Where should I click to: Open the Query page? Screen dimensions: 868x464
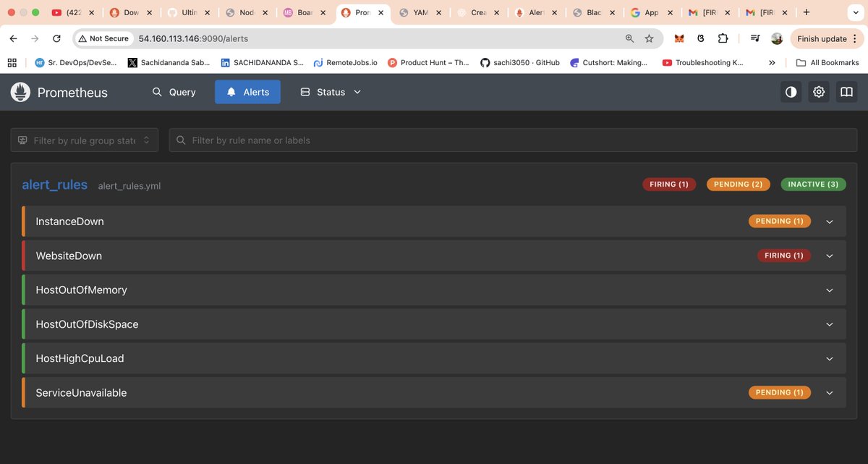click(174, 92)
